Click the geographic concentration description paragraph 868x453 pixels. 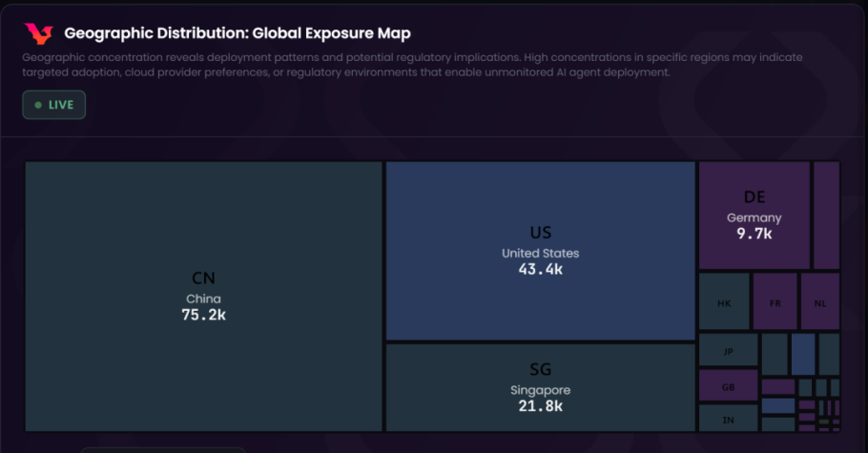pos(410,65)
